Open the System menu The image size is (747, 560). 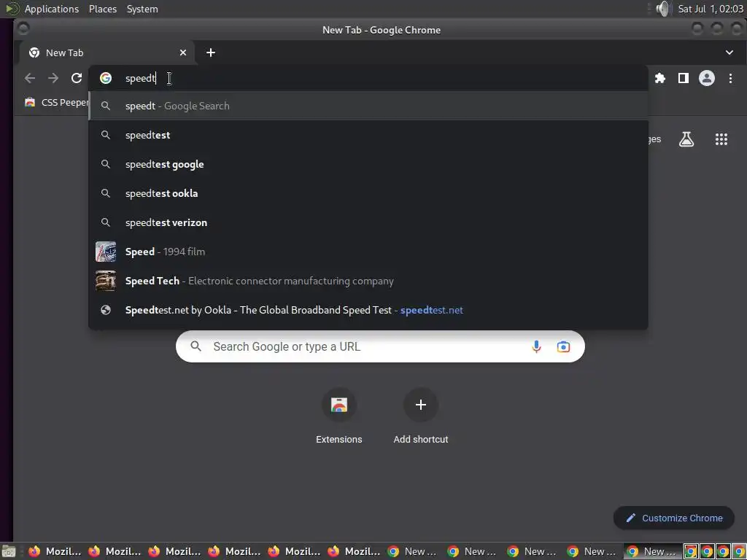[142, 9]
